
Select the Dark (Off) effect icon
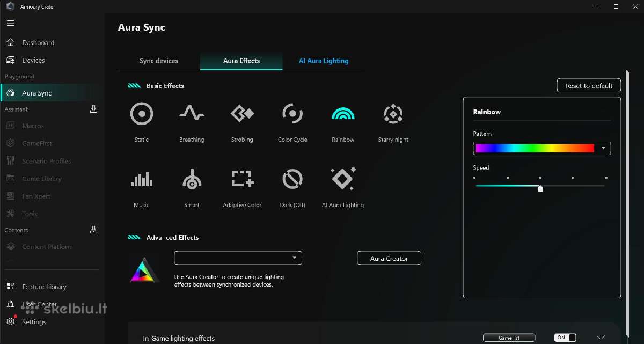coord(292,179)
